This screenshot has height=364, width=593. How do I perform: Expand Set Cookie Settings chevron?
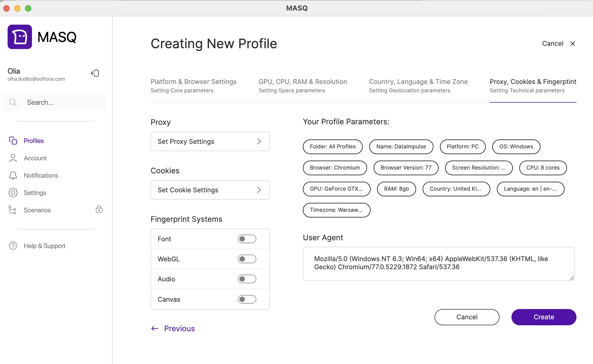259,190
